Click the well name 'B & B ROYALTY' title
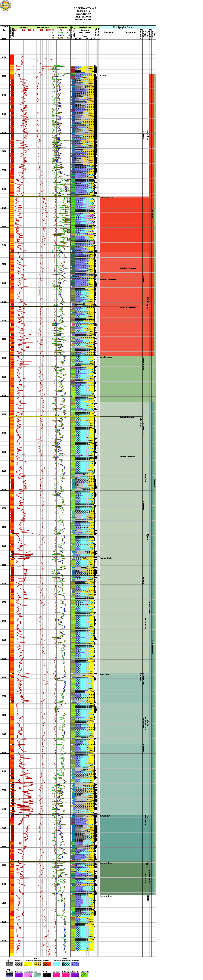This screenshot has width=203, height=980. point(85,8)
